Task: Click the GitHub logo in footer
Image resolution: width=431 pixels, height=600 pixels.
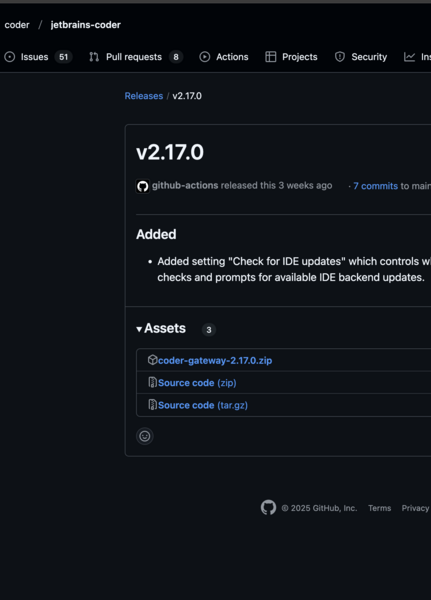Action: click(268, 507)
